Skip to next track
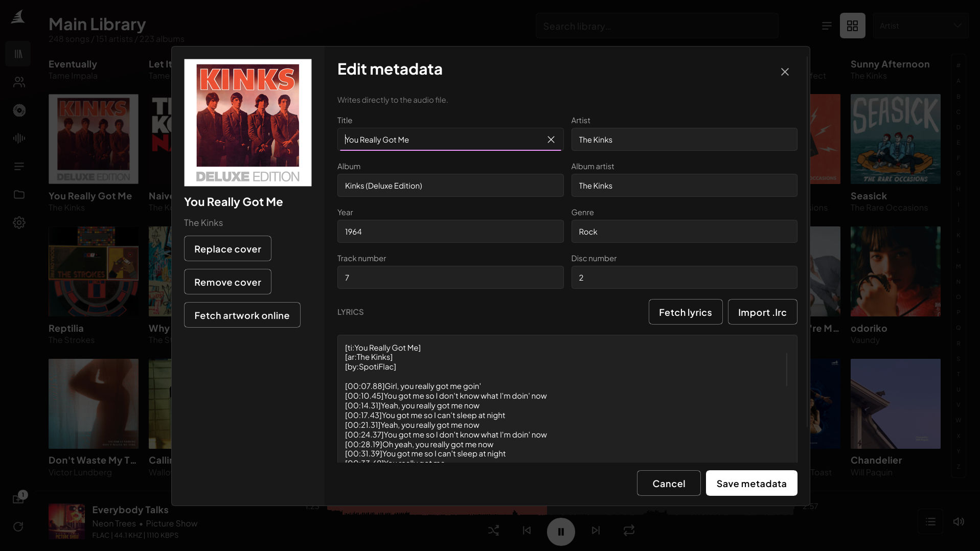 point(596,531)
